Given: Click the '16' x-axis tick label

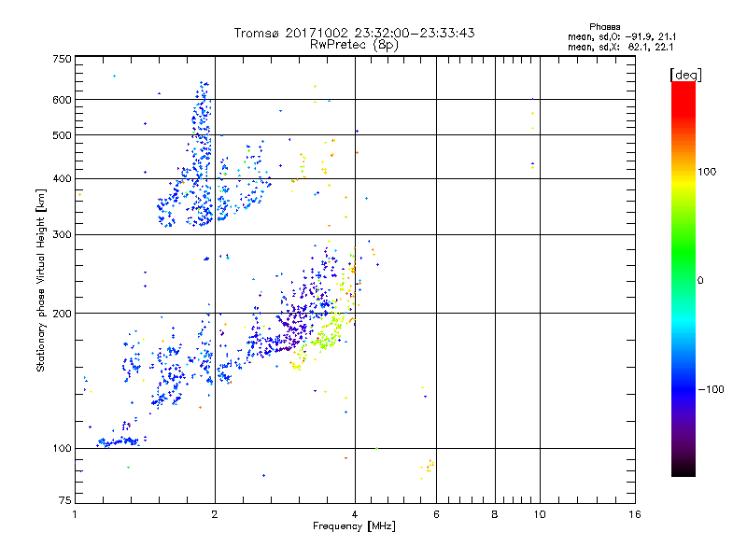Looking at the screenshot, I should click(x=635, y=514).
